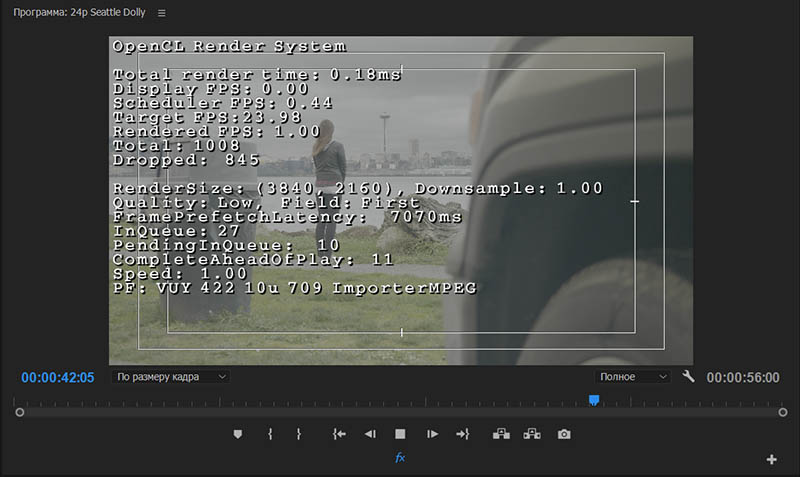Step back one frame

click(x=370, y=434)
